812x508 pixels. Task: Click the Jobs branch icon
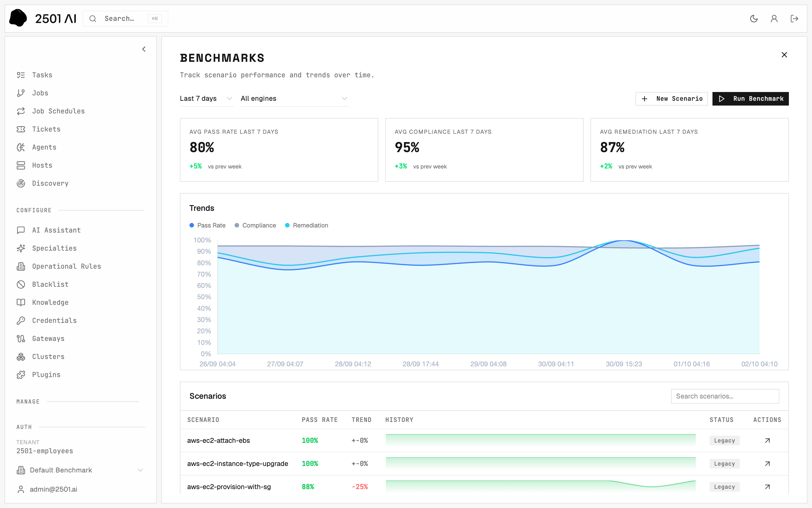(x=21, y=93)
